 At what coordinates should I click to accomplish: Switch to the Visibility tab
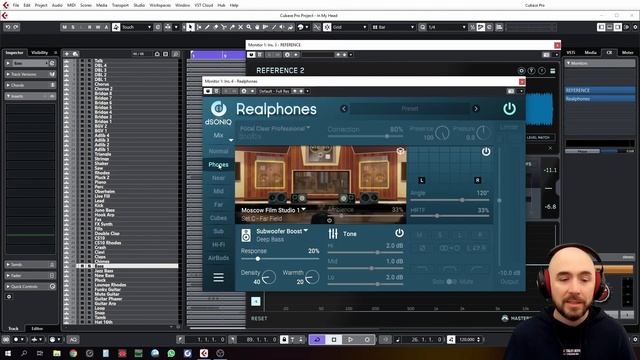click(40, 53)
